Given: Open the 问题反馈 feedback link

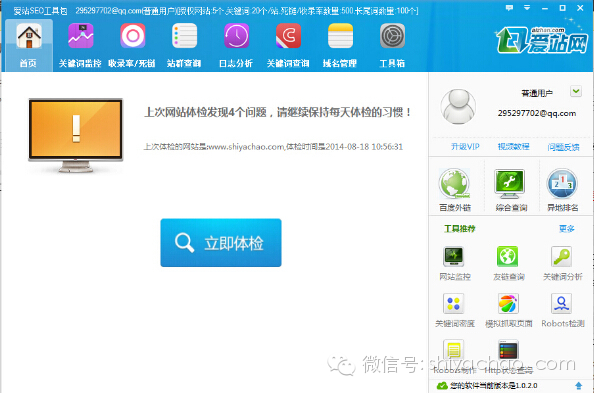Looking at the screenshot, I should click(563, 147).
